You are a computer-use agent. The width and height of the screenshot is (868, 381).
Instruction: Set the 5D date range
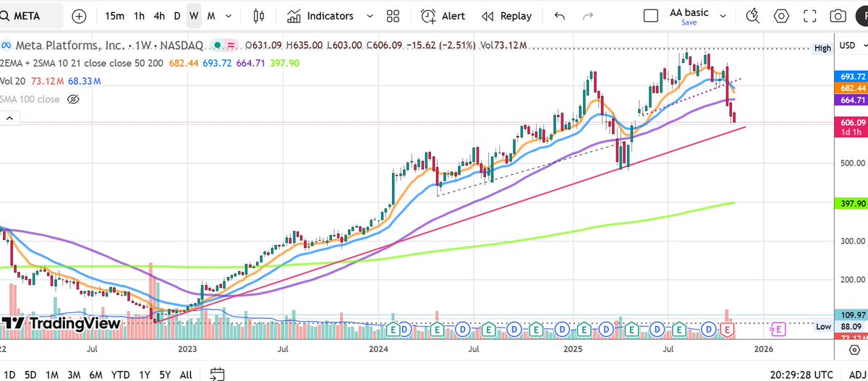click(x=31, y=374)
